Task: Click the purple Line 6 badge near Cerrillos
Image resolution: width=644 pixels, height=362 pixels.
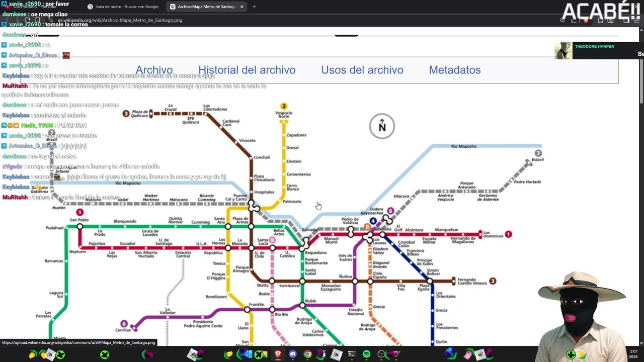Action: click(124, 324)
